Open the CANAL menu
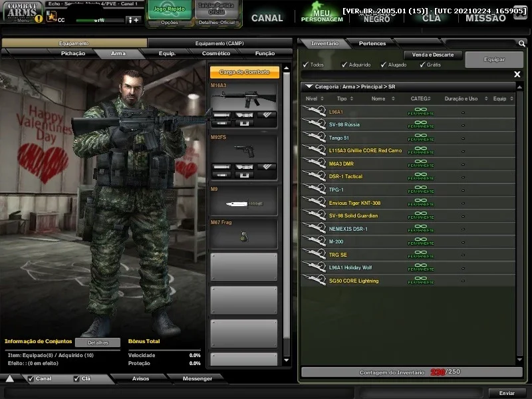 tap(267, 18)
